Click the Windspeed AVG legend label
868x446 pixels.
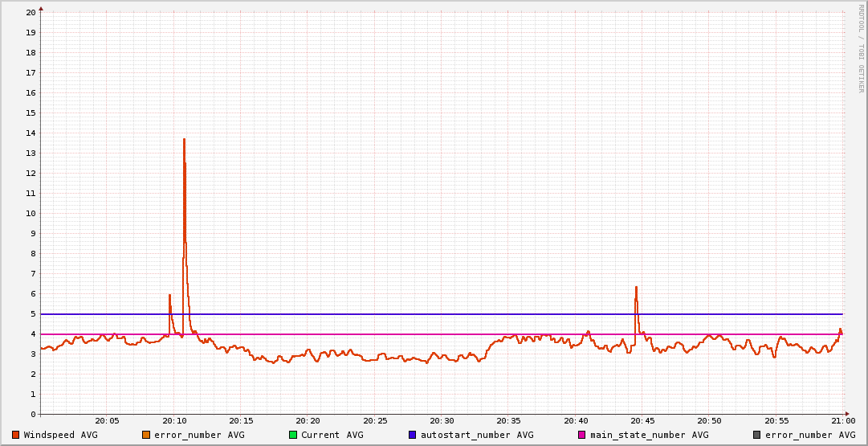coord(60,435)
